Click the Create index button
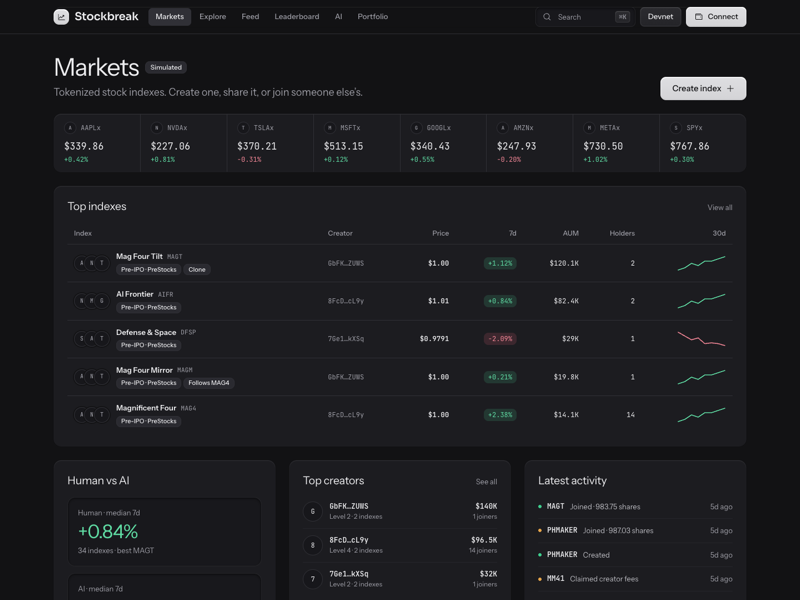800x600 pixels. [703, 88]
